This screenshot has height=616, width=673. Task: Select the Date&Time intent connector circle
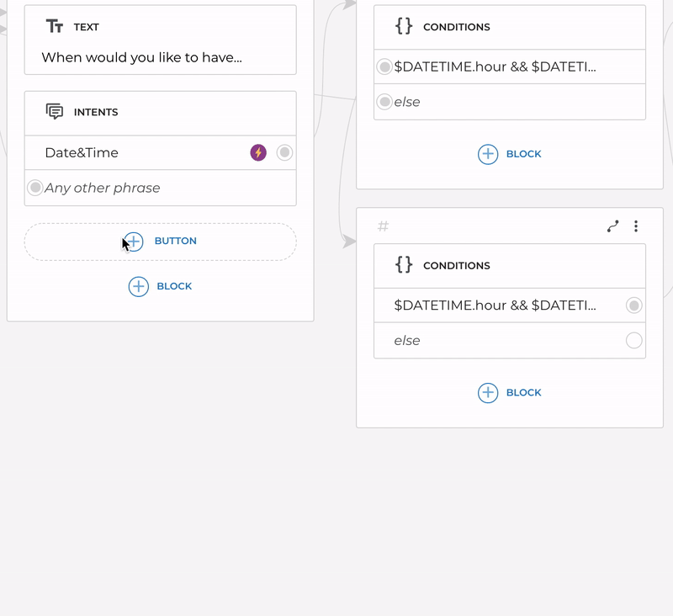point(285,152)
